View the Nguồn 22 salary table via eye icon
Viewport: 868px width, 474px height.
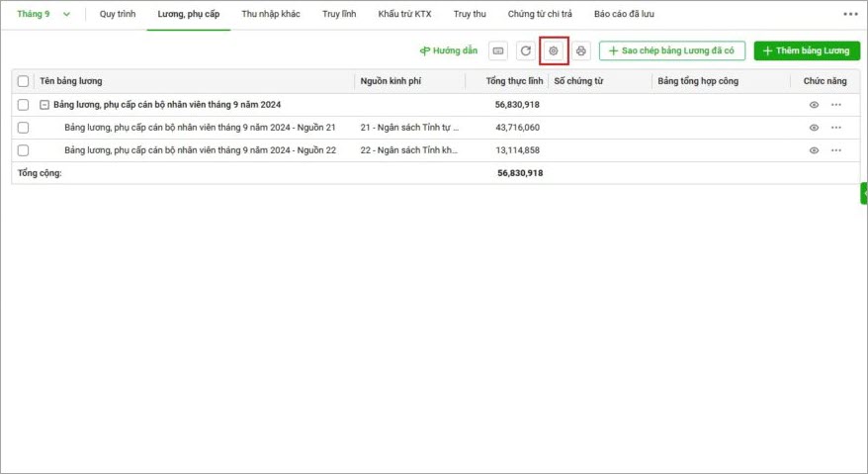pyautogui.click(x=814, y=150)
